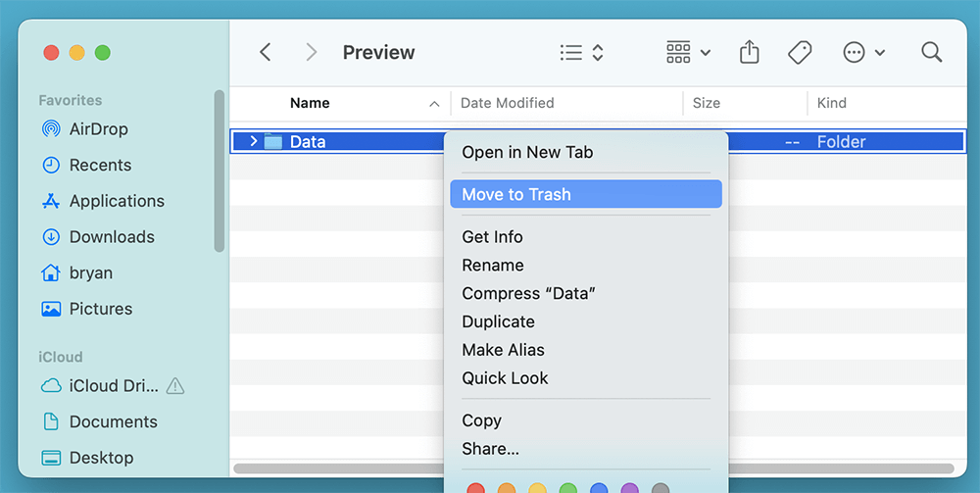
Task: Apply the red tag color
Action: (475, 488)
